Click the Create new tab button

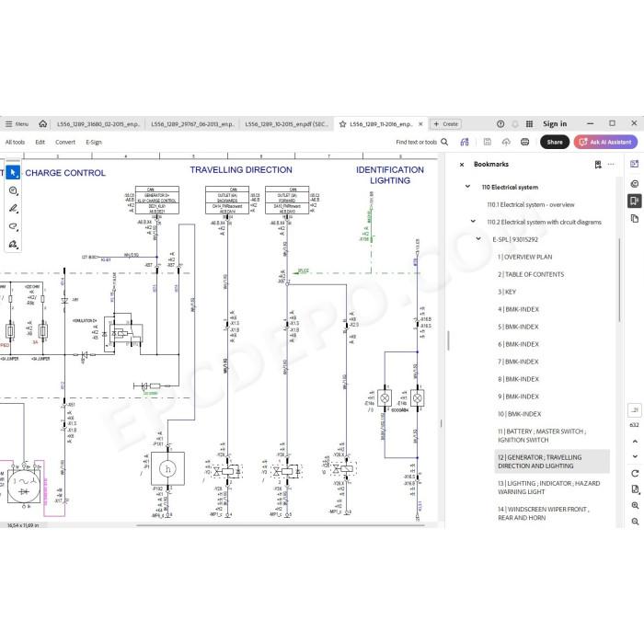(x=446, y=124)
